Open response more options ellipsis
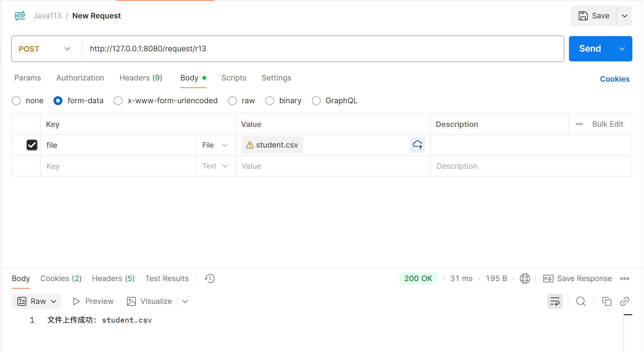This screenshot has height=352, width=644. click(624, 279)
